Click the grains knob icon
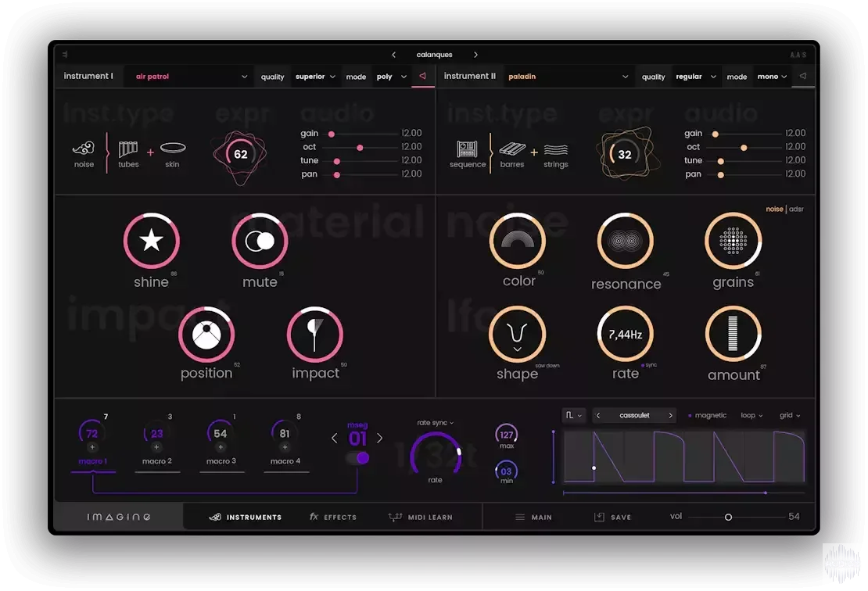The image size is (868, 591). pos(733,241)
